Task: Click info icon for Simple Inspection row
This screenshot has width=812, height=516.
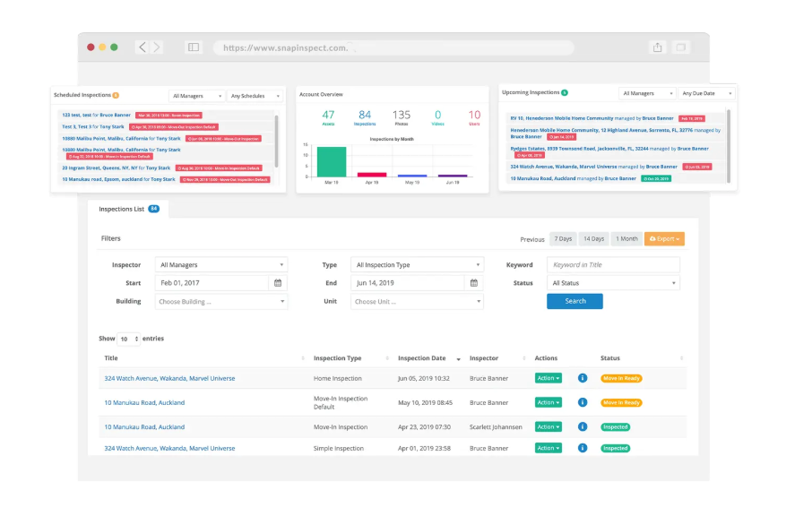Action: (x=582, y=448)
